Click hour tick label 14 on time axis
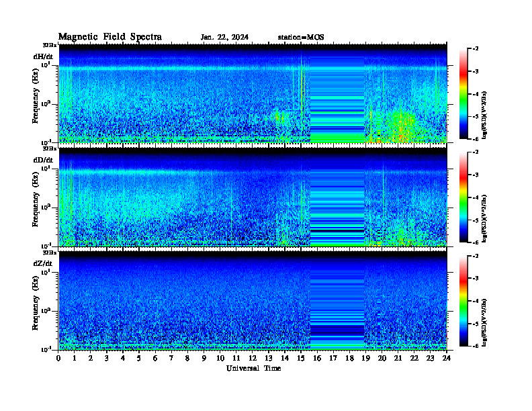 pos(285,358)
